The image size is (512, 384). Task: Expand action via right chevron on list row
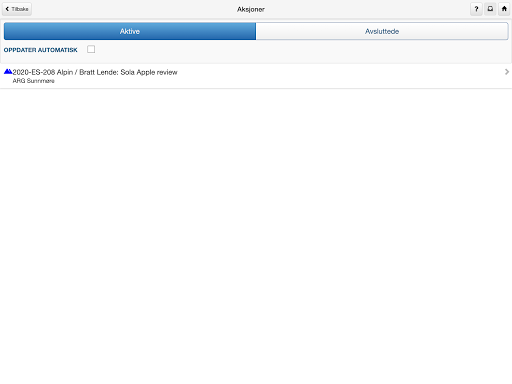[x=507, y=72]
